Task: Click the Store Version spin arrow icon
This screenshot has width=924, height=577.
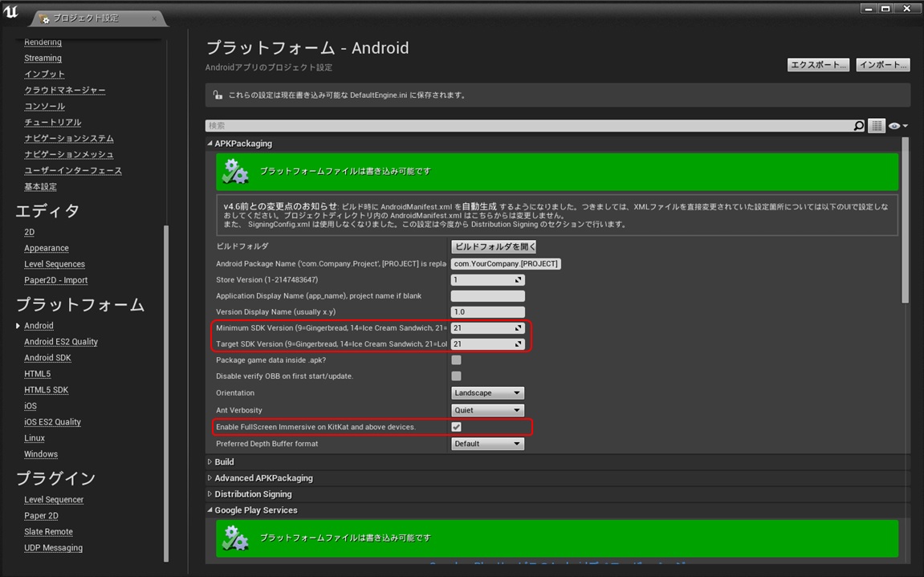Action: 519,280
